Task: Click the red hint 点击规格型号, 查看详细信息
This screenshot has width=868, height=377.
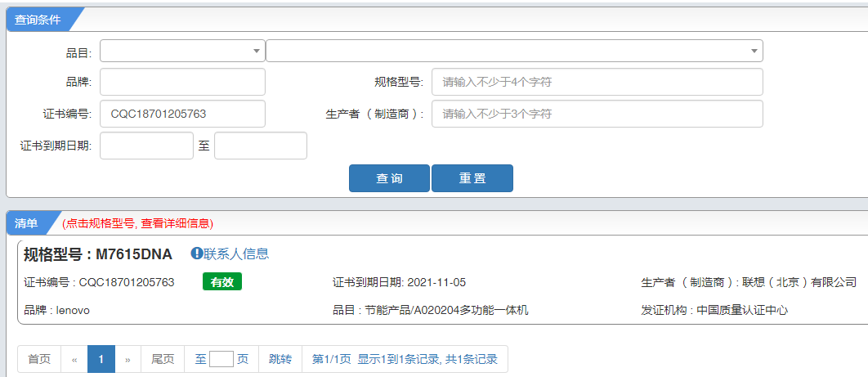Action: pos(137,223)
